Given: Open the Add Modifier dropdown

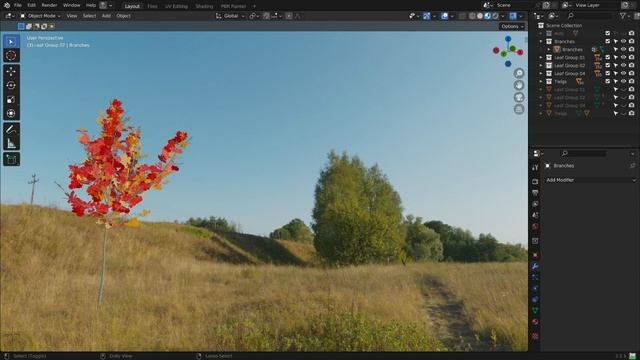Looking at the screenshot, I should click(591, 180).
